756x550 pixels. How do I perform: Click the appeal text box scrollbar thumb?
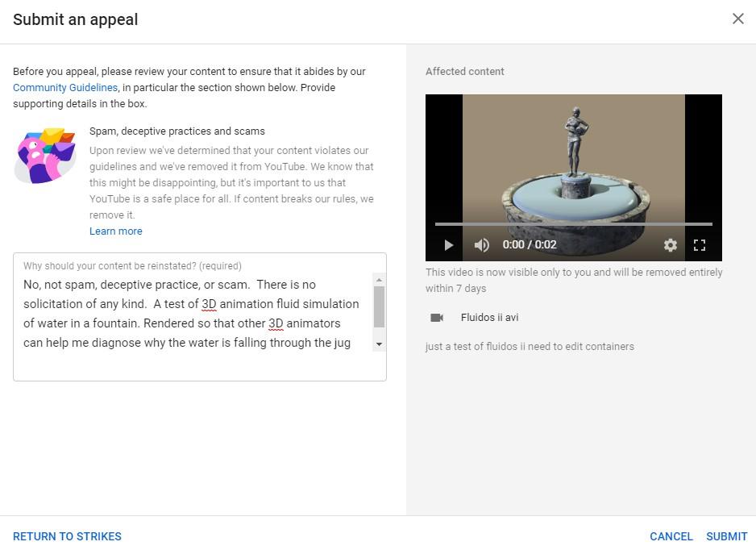pyautogui.click(x=379, y=306)
